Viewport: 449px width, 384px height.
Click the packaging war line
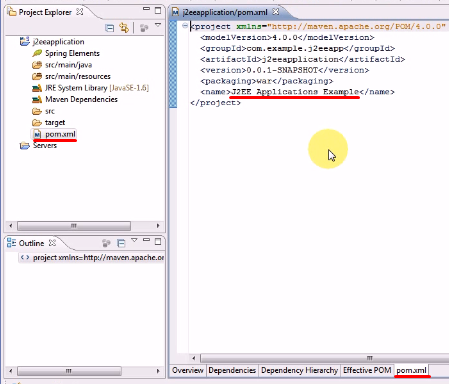coord(267,81)
